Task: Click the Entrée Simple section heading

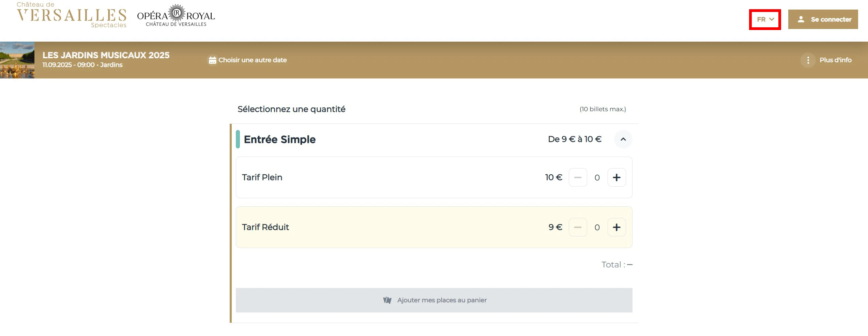Action: point(279,140)
